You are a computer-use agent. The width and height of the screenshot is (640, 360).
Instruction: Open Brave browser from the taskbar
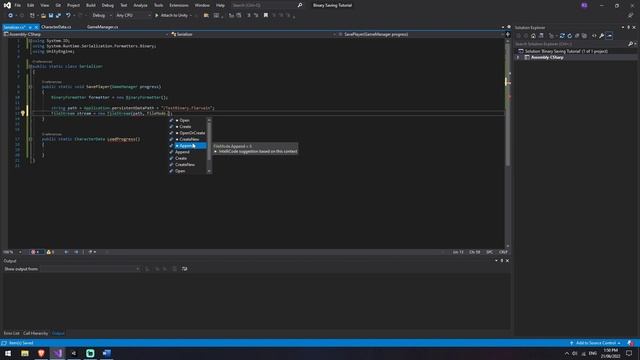(x=41, y=353)
